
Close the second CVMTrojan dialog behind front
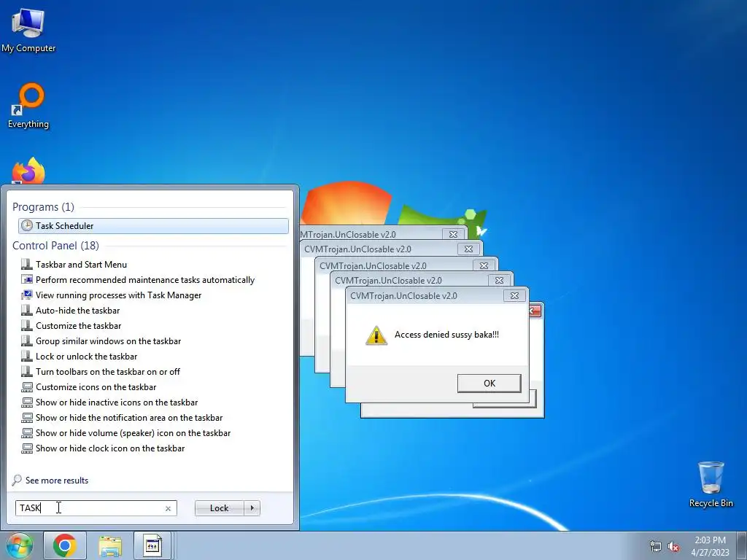499,281
